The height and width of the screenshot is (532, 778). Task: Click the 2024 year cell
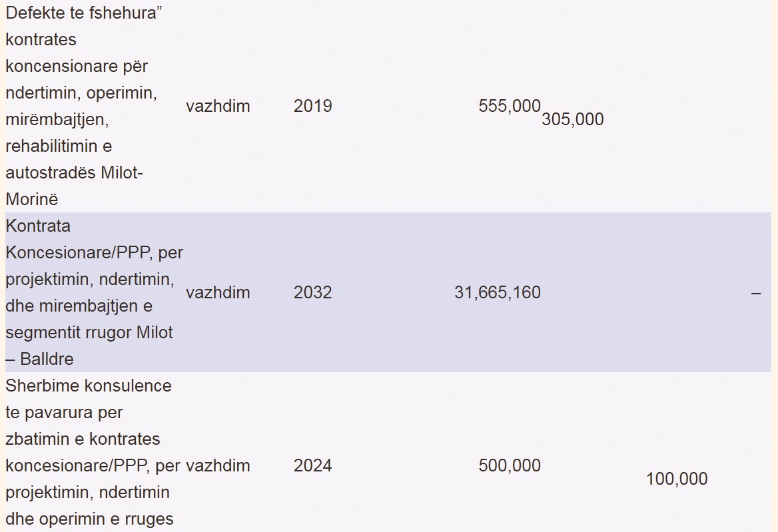click(312, 465)
